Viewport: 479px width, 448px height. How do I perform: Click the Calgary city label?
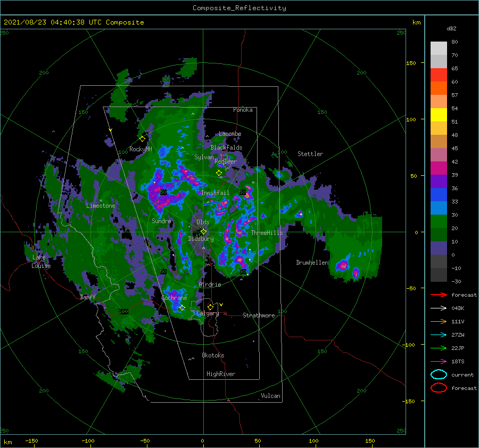(208, 313)
